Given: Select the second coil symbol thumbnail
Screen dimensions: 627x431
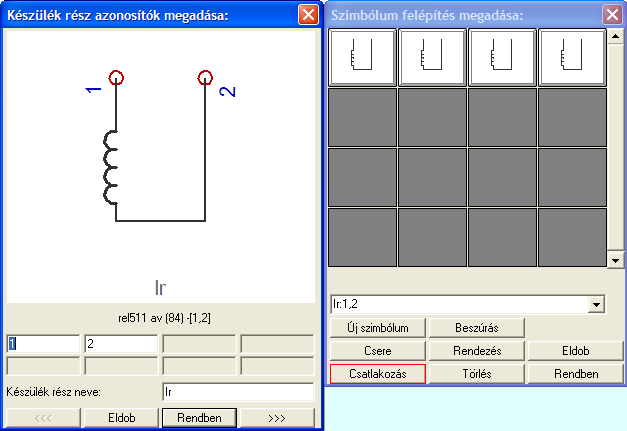Looking at the screenshot, I should (x=432, y=57).
